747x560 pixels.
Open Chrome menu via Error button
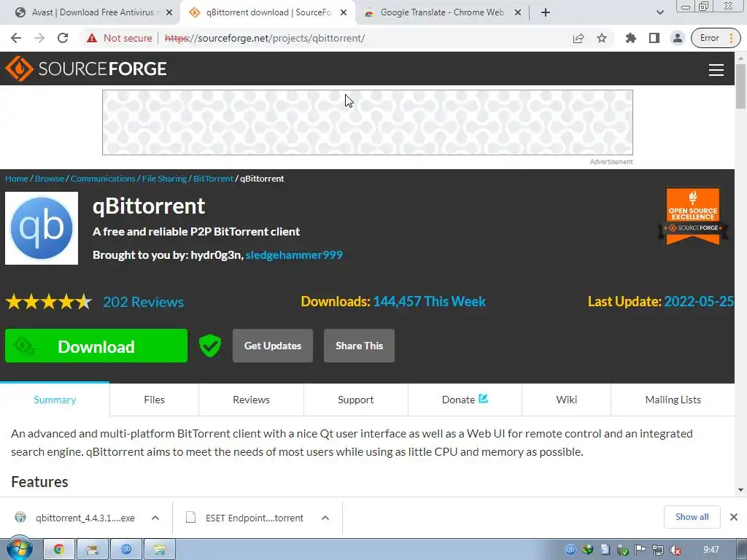(716, 38)
